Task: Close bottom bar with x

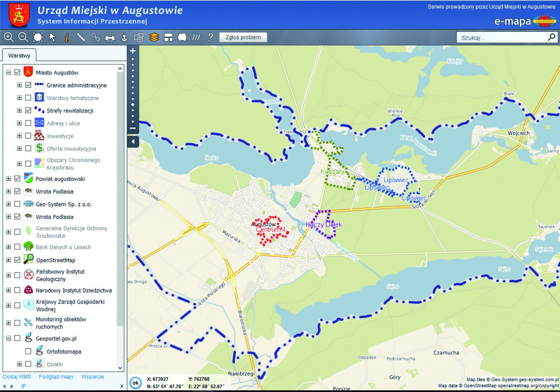Action: click(122, 386)
